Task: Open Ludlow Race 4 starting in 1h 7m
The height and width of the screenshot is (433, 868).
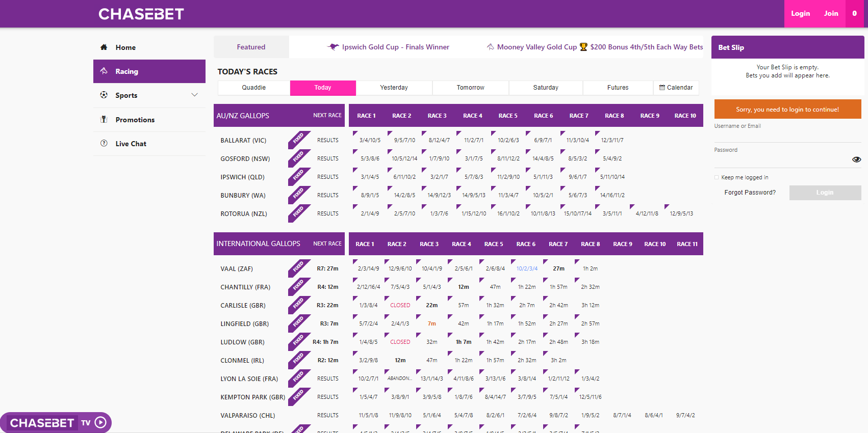Action: pos(464,342)
